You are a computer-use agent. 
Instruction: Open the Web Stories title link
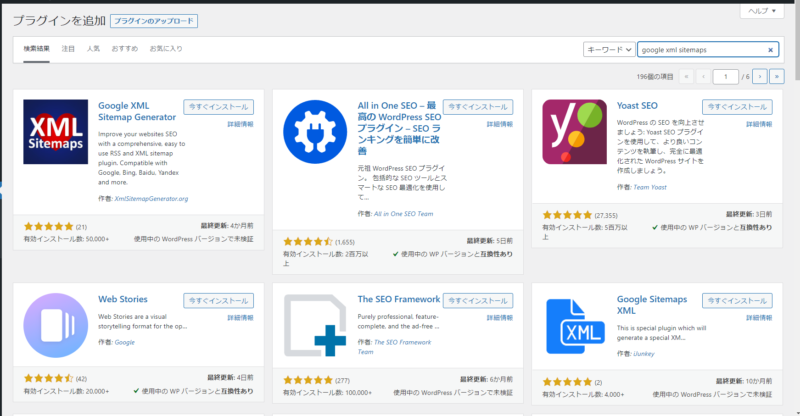point(122,299)
